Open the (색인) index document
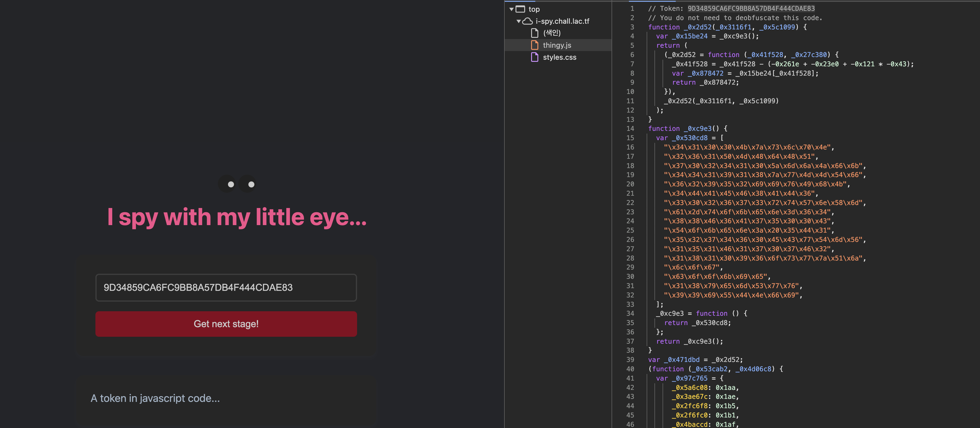 [552, 33]
